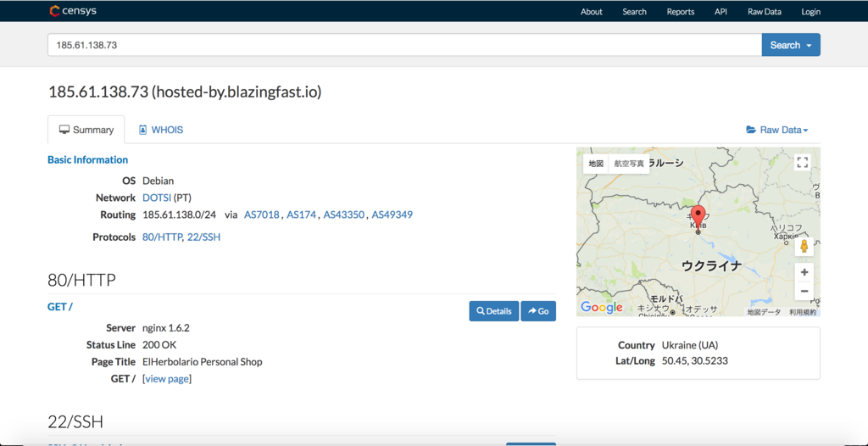
Task: Click the Details button for 80/HTTP
Action: [494, 311]
